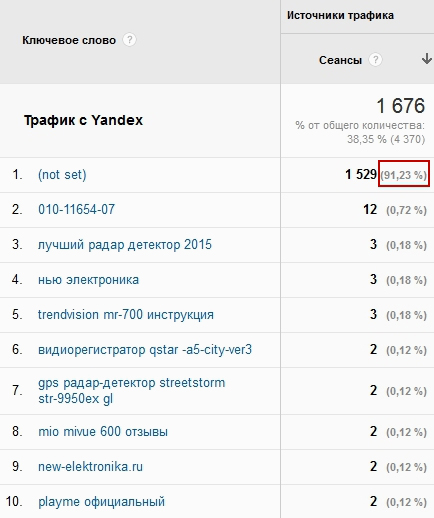Viewport: 434px width, 518px height.
Task: Open keyword gps радар-детектор streetstorm str-9950ex gl
Action: [131, 390]
